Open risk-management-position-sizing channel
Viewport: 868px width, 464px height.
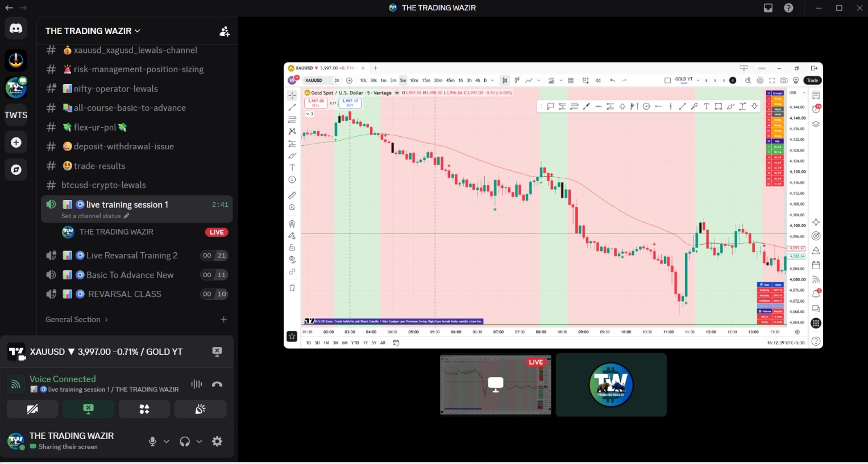pyautogui.click(x=137, y=69)
